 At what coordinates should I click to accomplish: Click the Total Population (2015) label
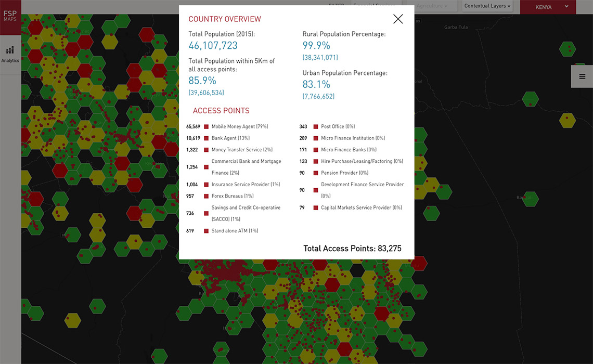pos(222,34)
